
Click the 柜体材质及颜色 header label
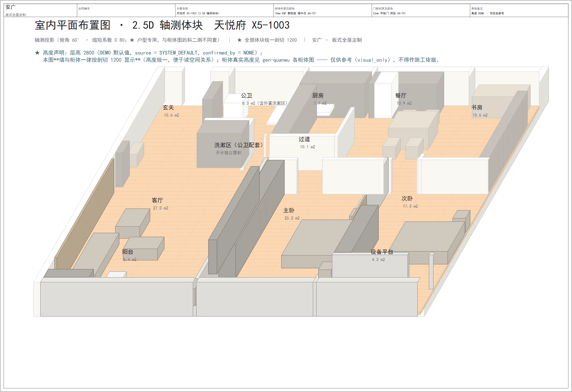285,9
